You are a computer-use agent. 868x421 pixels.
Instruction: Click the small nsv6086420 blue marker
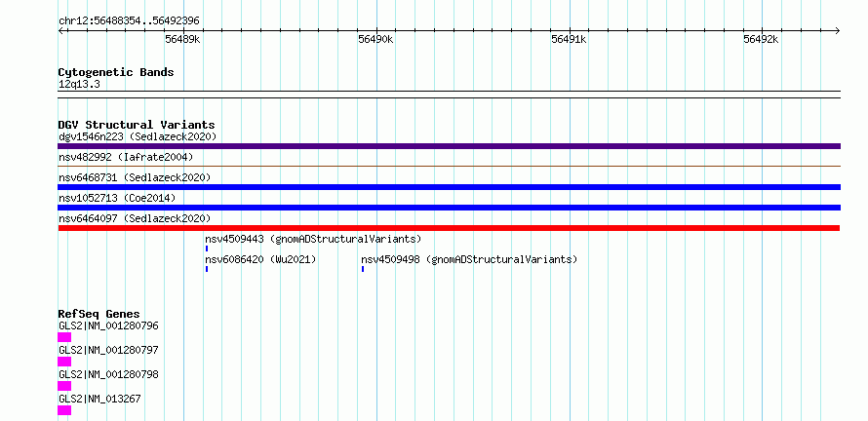click(207, 269)
